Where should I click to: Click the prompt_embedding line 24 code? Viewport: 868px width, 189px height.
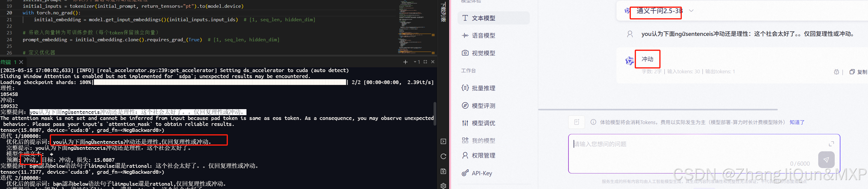click(151, 40)
